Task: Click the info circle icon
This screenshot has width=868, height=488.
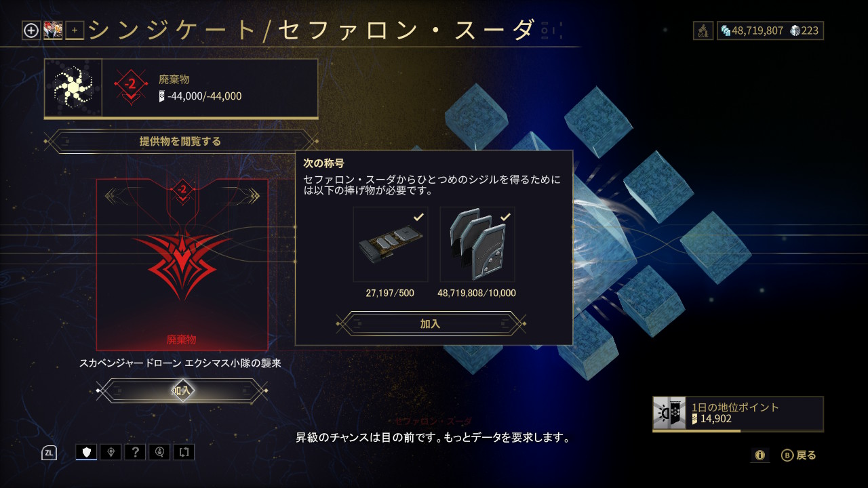Action: click(759, 455)
